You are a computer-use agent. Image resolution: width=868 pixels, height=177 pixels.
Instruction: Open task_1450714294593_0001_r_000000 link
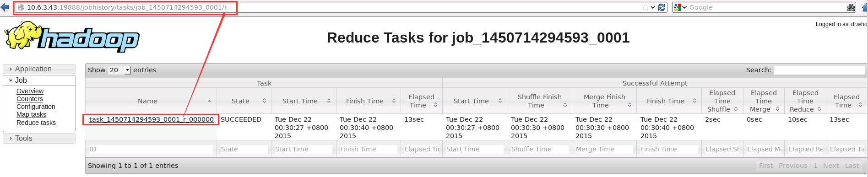click(x=152, y=119)
